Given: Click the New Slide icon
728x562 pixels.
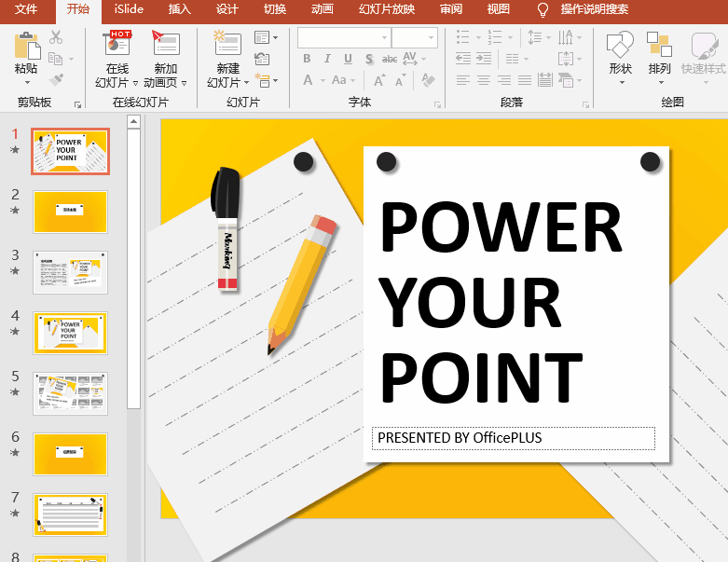Looking at the screenshot, I should click(x=227, y=43).
